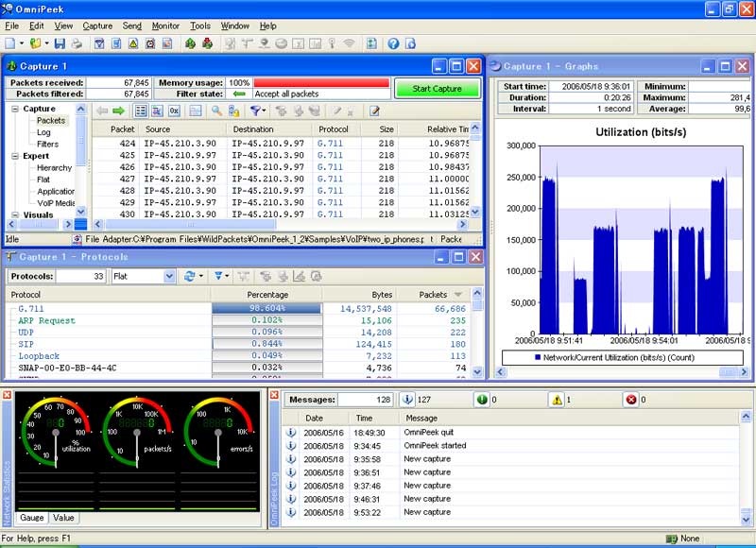Click the graph legend Network/Current Utilization entry

pos(615,358)
